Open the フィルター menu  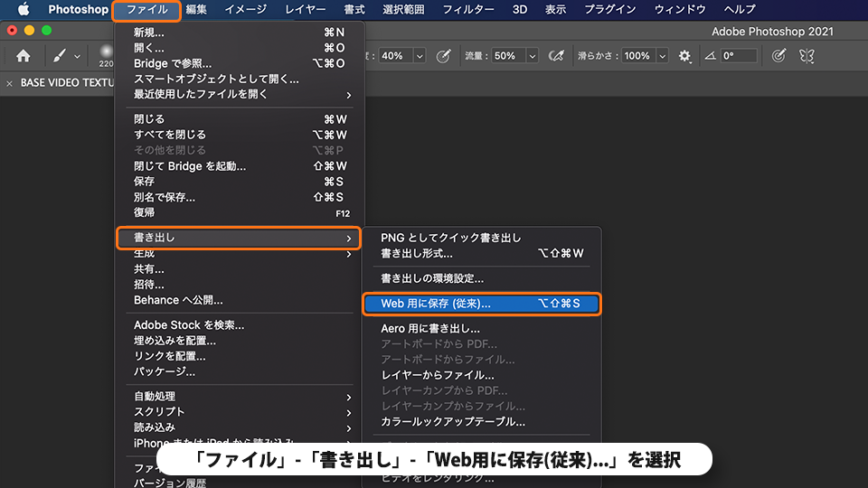pyautogui.click(x=467, y=9)
